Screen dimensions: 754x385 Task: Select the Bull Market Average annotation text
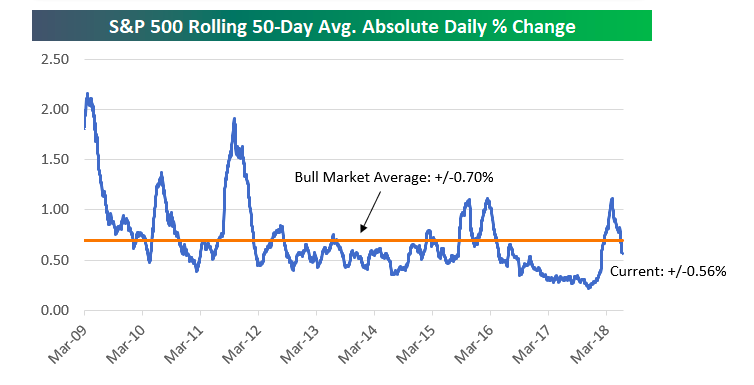(394, 177)
